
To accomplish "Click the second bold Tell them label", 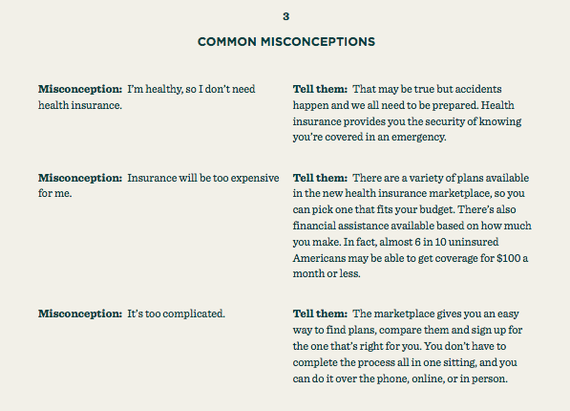I will click(x=320, y=178).
